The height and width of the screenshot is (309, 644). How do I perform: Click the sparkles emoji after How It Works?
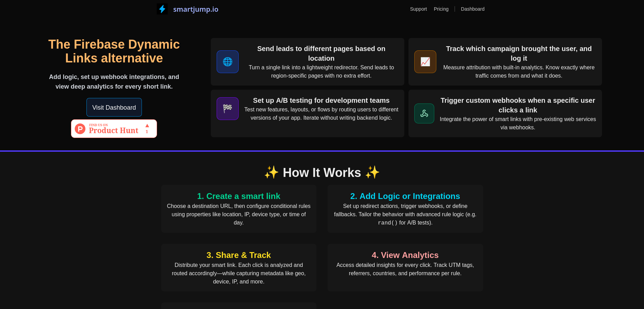click(372, 172)
